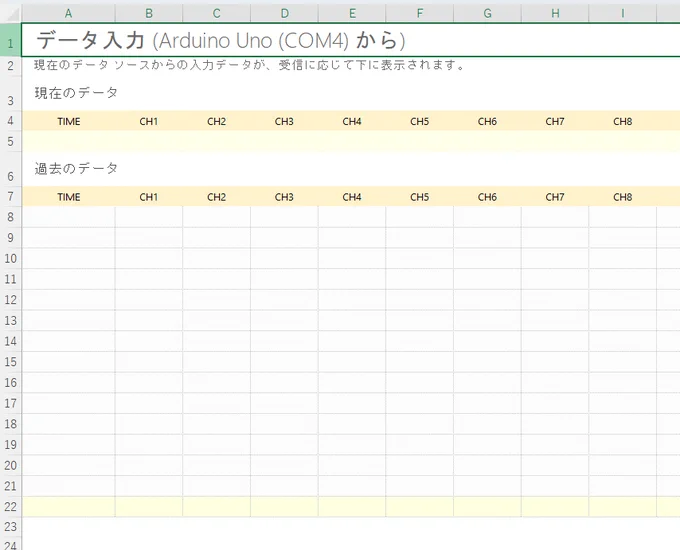Click CH6 header in row 4
680x550 pixels.
(x=487, y=121)
